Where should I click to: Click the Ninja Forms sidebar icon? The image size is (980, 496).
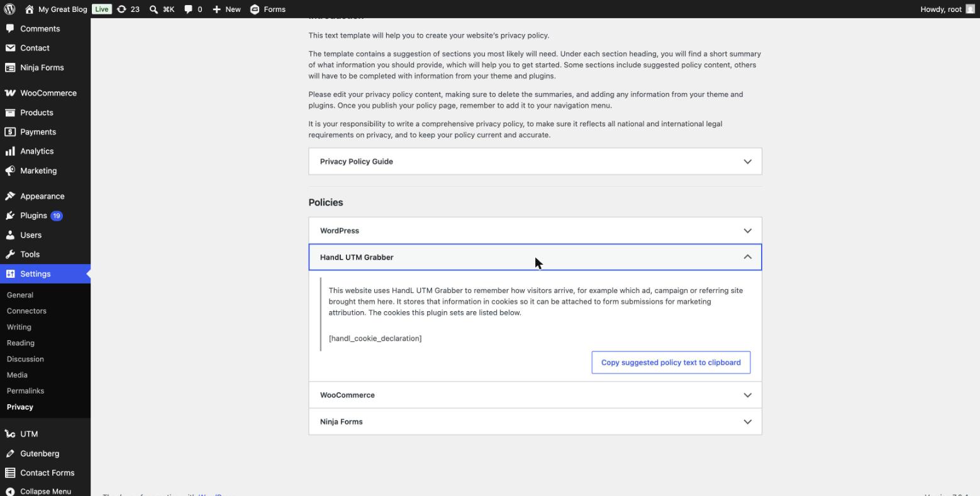10,67
